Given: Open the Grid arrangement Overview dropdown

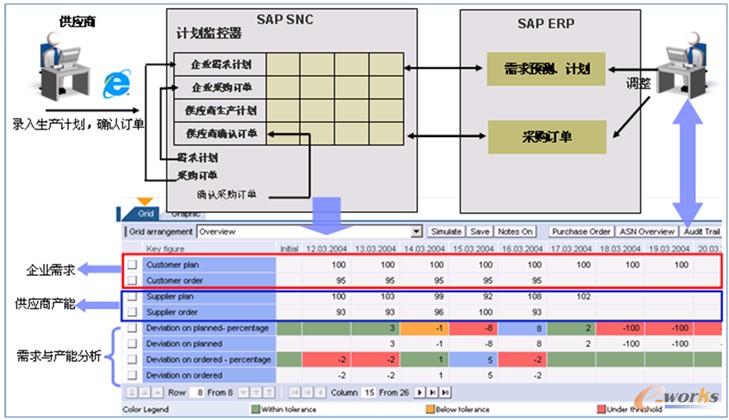Looking at the screenshot, I should (x=416, y=230).
